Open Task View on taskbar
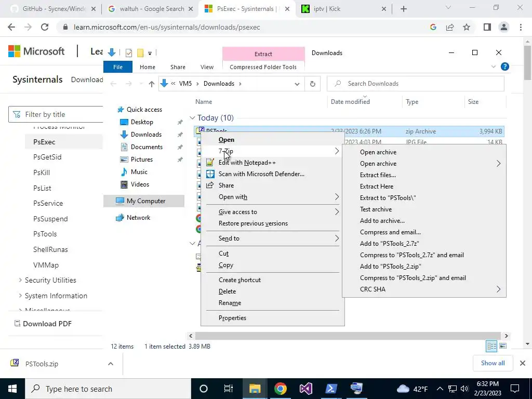This screenshot has height=399, width=532. [229, 389]
